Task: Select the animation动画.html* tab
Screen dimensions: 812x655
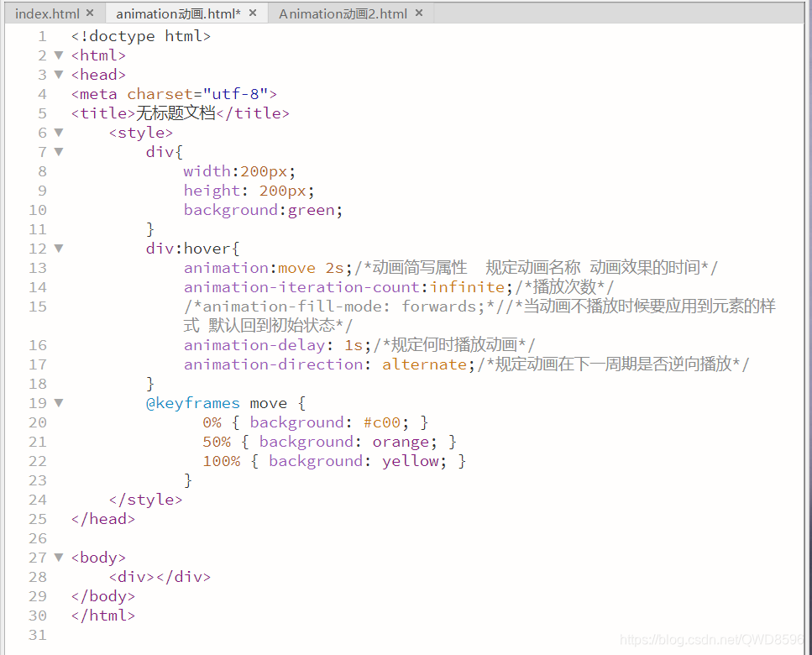Action: (x=178, y=13)
